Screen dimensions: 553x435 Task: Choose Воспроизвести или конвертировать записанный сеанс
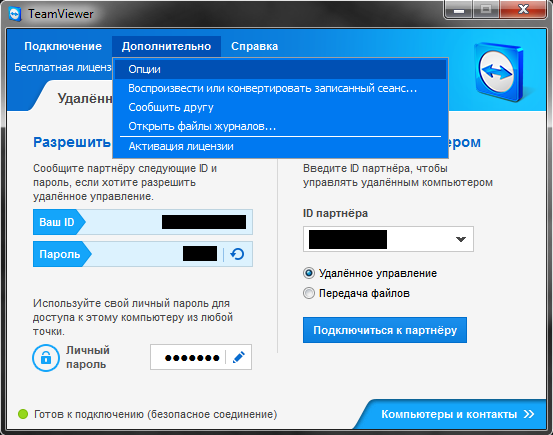tap(280, 88)
